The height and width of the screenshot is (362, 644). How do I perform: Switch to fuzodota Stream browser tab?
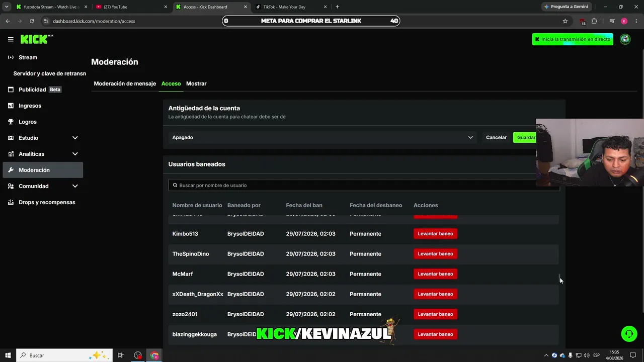[50, 7]
